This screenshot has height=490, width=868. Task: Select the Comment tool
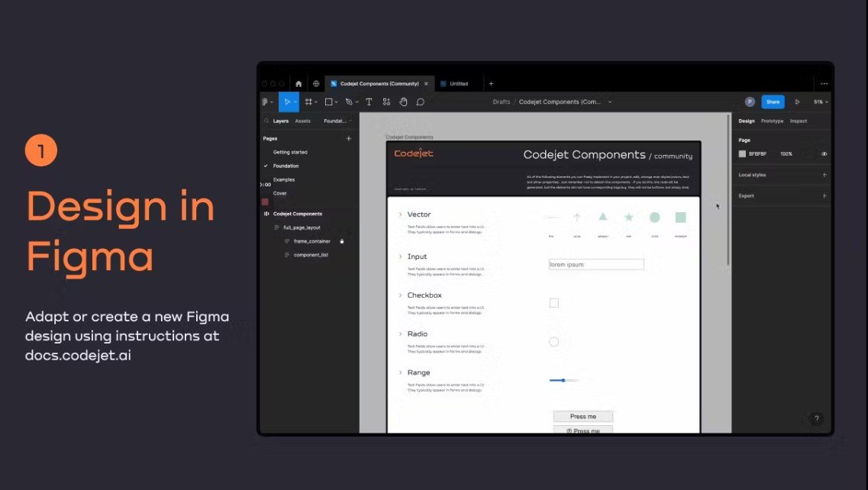coord(420,102)
